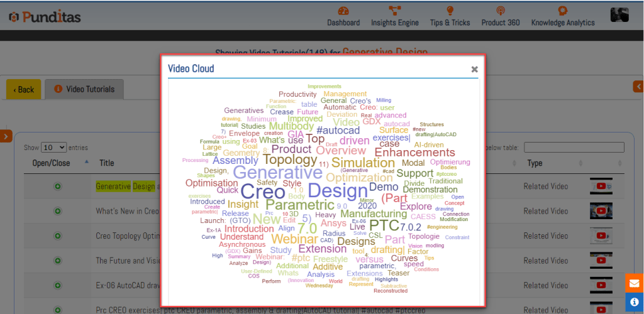Open the Dashboard gauge icon
The height and width of the screenshot is (314, 644).
(343, 11)
